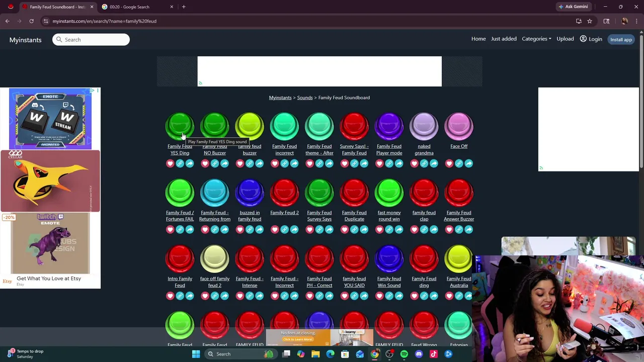Share the face off family feud 2 sound
Viewport: 644px width, 362px height.
pos(224,296)
